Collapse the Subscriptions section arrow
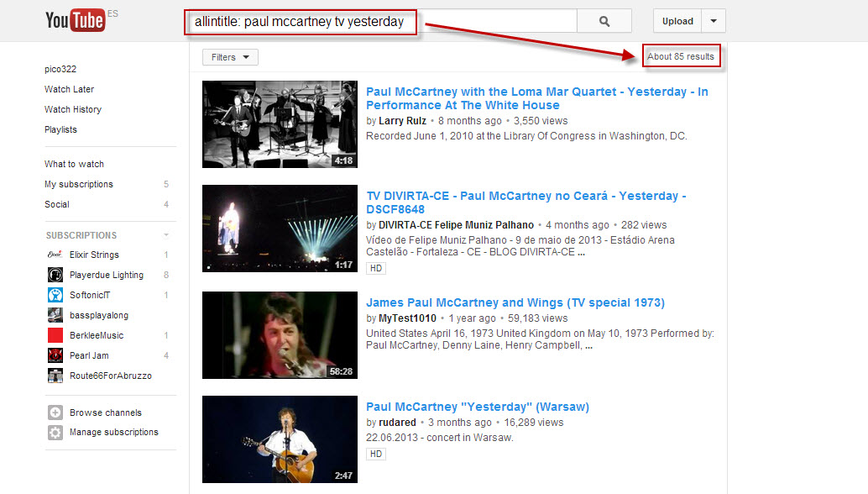The height and width of the screenshot is (494, 868). coord(166,235)
